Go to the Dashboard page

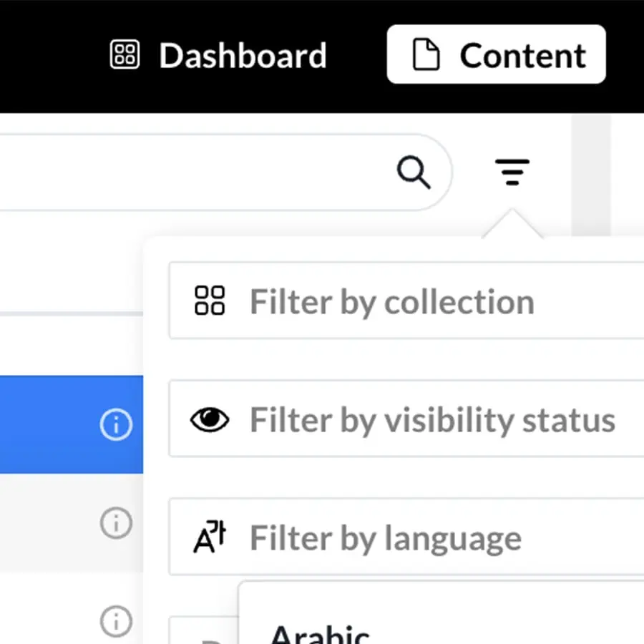242,56
